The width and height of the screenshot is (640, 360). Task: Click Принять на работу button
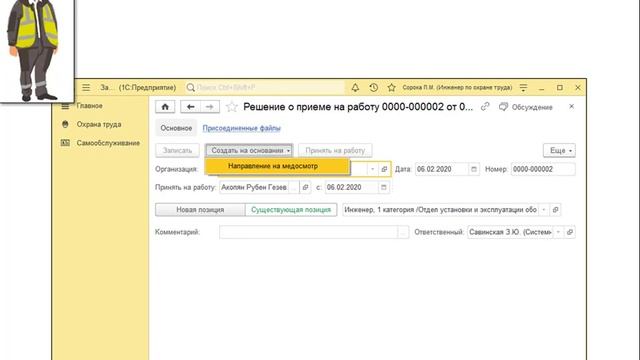coord(335,150)
